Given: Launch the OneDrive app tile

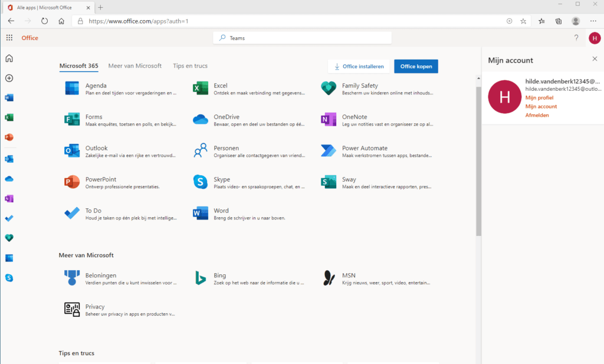Looking at the screenshot, I should point(249,120).
